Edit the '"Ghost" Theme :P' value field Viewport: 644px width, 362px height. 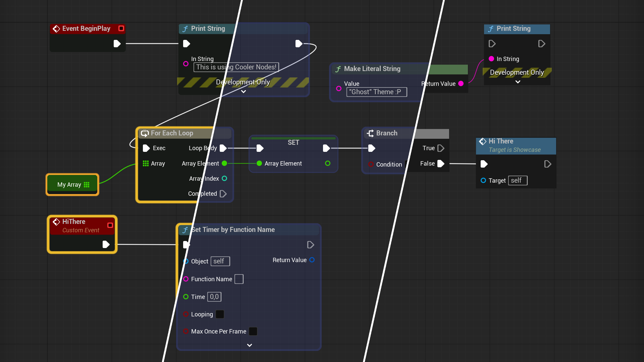[377, 92]
